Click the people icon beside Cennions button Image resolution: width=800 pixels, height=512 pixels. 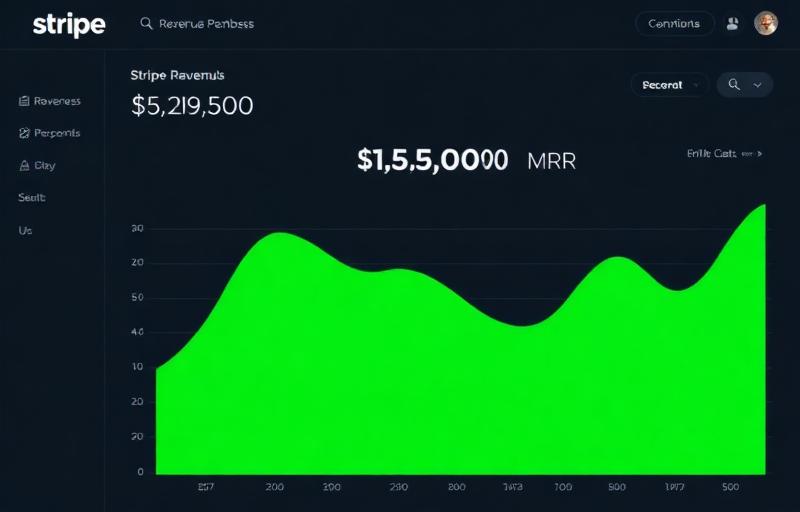click(x=733, y=23)
